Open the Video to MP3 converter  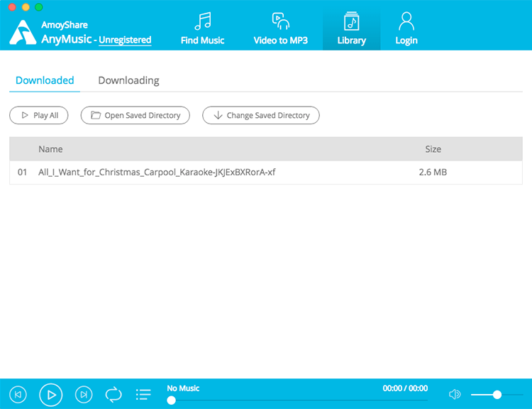coord(281,29)
